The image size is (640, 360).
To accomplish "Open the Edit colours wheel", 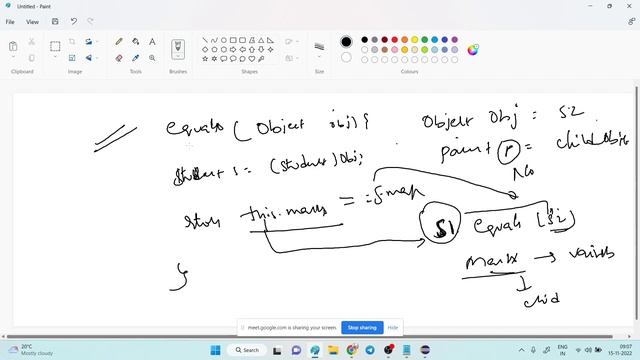I will pyautogui.click(x=473, y=50).
